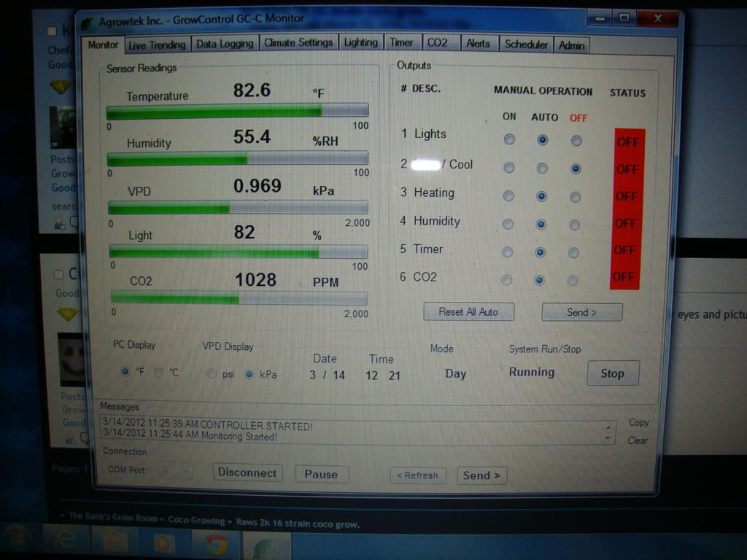Open the Data Logging tab
The image size is (747, 560).
pos(225,44)
